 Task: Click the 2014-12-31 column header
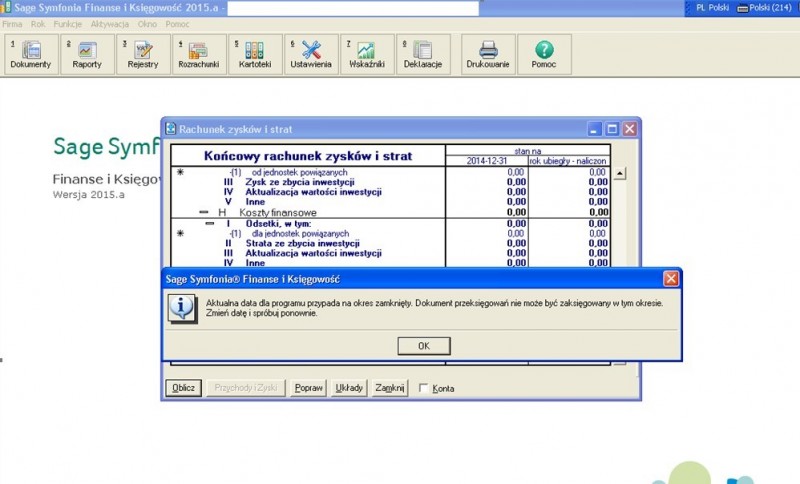tap(487, 161)
